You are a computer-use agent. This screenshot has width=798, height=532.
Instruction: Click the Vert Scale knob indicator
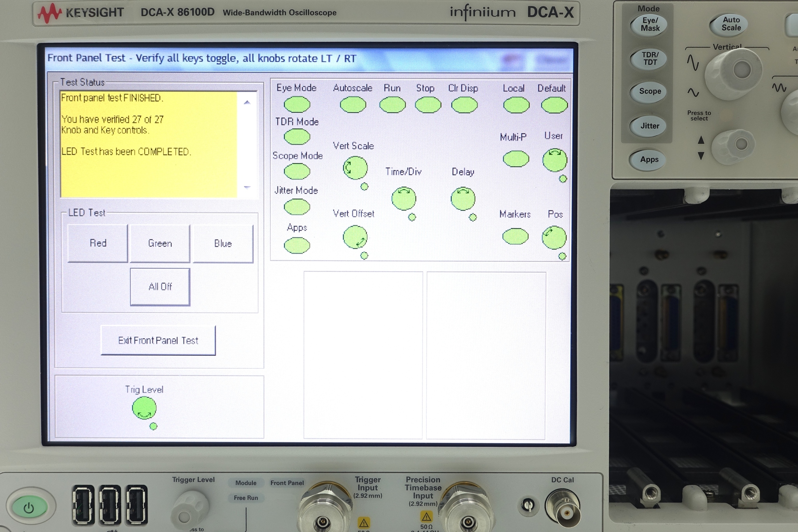(x=355, y=168)
